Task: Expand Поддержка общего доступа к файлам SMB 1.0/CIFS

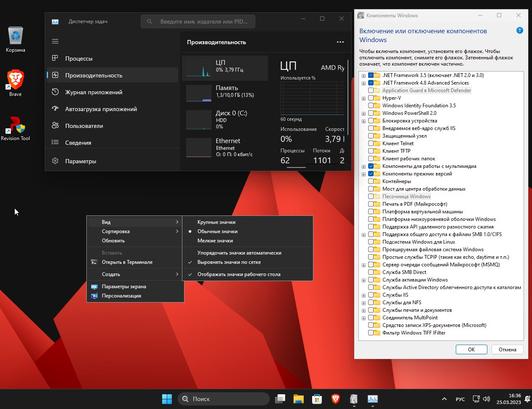Action: (x=364, y=235)
